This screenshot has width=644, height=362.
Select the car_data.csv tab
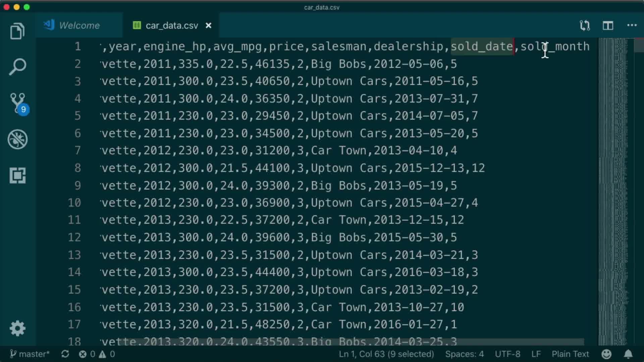click(x=171, y=25)
